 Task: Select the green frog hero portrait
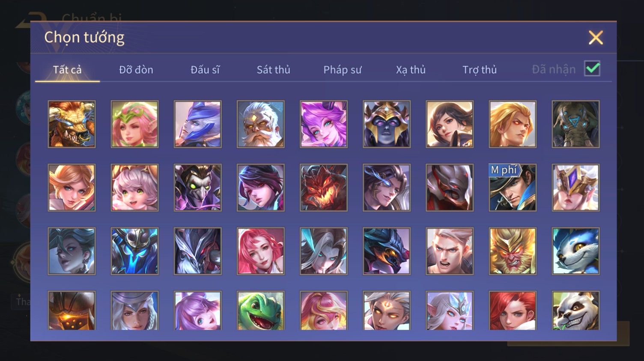tap(261, 311)
